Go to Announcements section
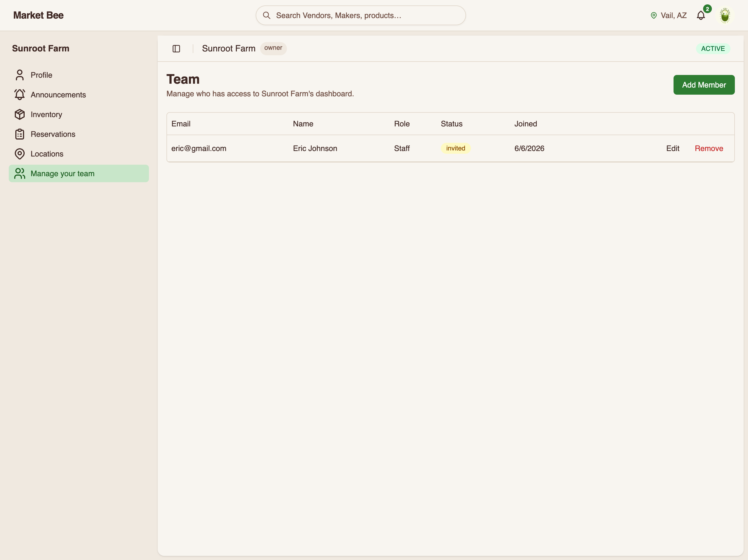This screenshot has width=748, height=560. 79,95
